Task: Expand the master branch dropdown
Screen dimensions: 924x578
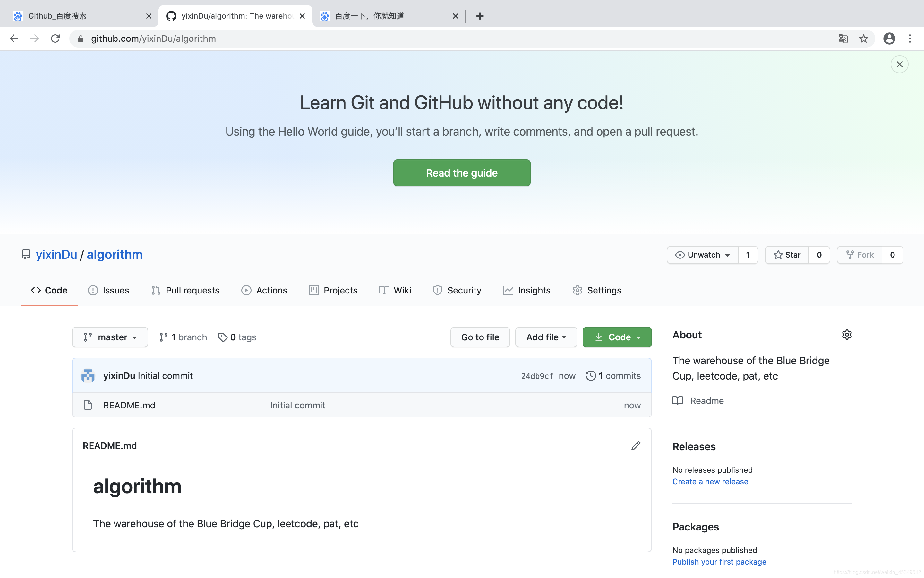Action: 110,337
